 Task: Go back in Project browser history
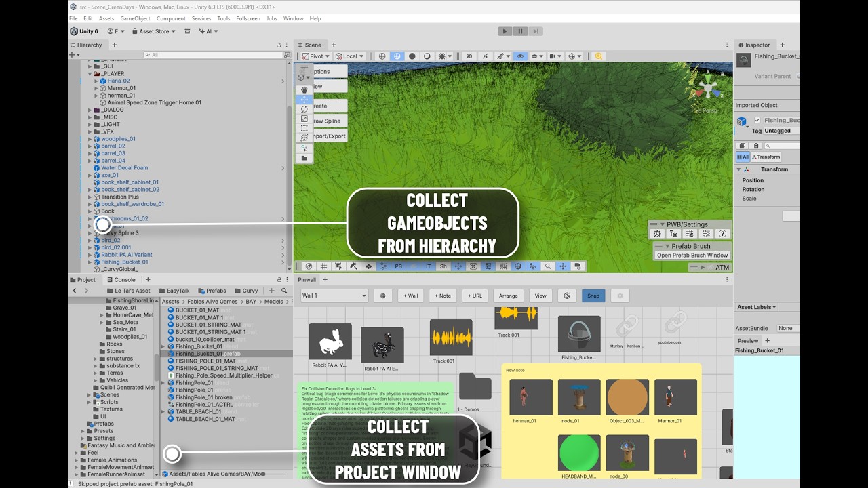click(74, 291)
